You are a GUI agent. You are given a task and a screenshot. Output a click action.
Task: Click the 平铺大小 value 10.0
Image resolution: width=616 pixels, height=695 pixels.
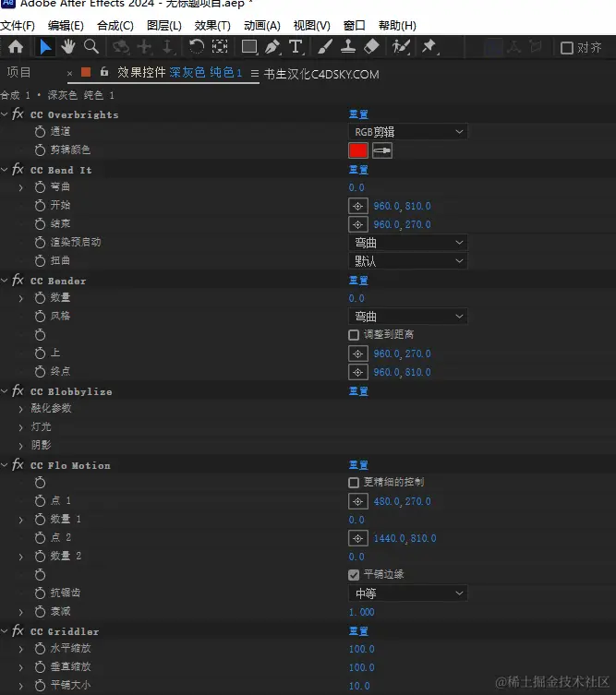click(359, 686)
